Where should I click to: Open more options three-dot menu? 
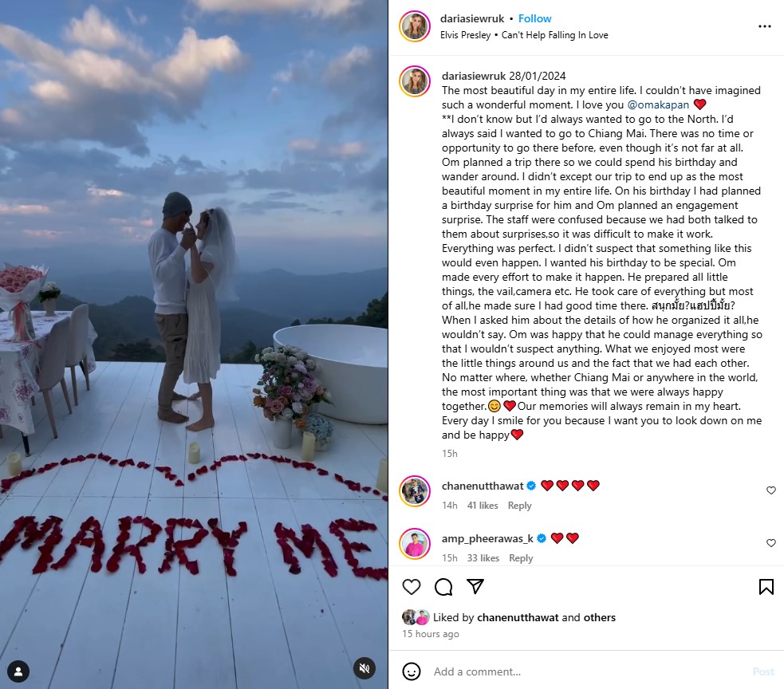point(765,26)
